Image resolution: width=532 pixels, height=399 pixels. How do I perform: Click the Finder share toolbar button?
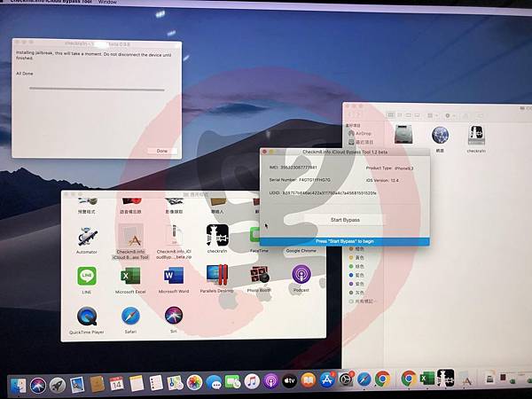465,115
